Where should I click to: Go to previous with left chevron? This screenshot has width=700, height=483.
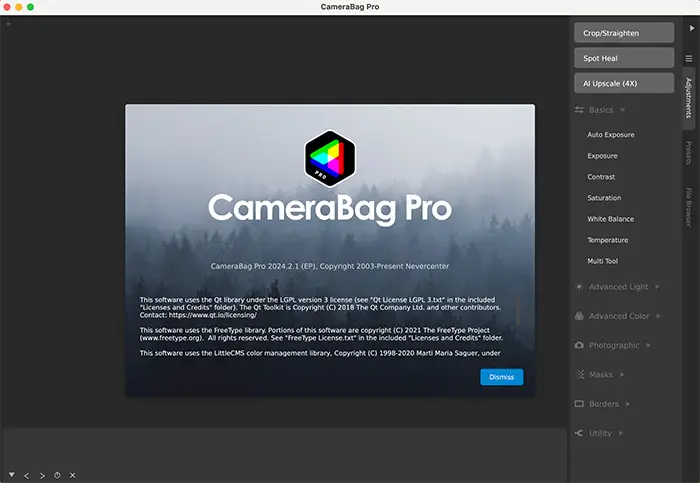click(26, 476)
